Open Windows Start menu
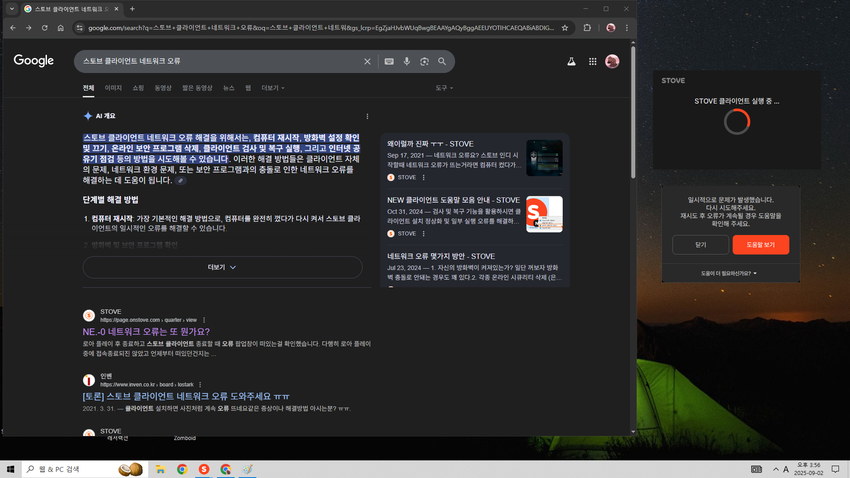850x478 pixels. [x=10, y=469]
